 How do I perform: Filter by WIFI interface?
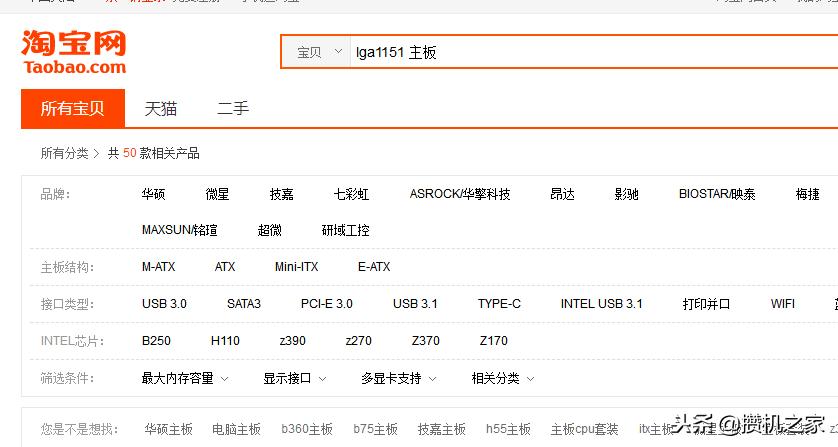tap(783, 304)
